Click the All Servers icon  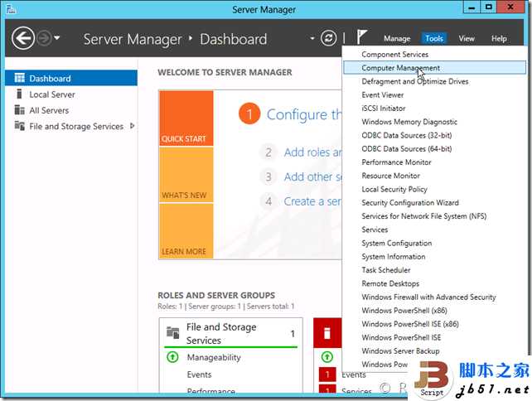[x=19, y=109]
